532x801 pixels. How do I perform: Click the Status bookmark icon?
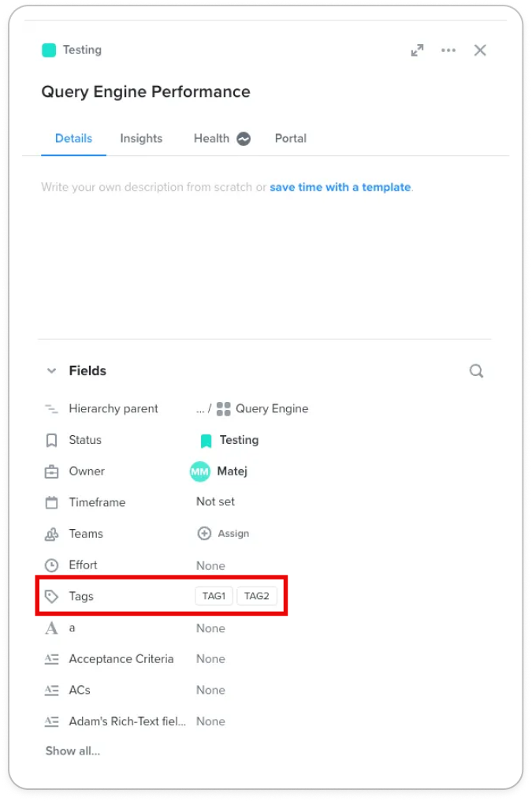(x=51, y=441)
